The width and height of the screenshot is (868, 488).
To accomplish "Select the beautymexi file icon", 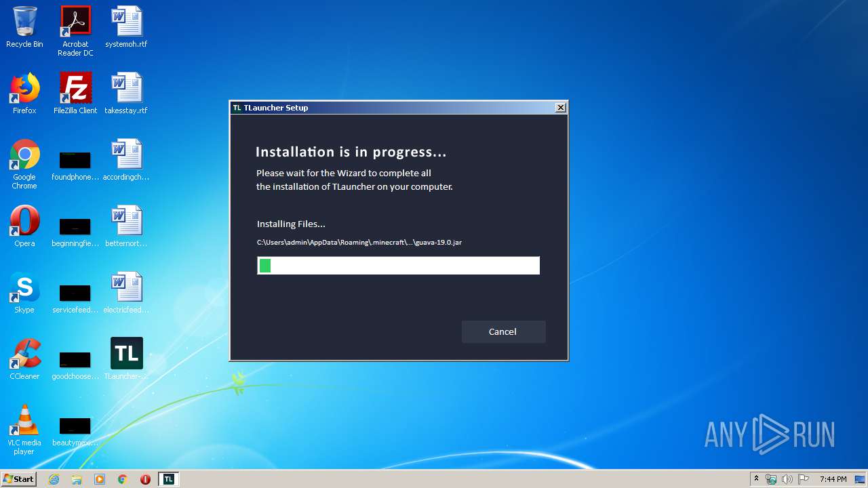I will [x=75, y=430].
